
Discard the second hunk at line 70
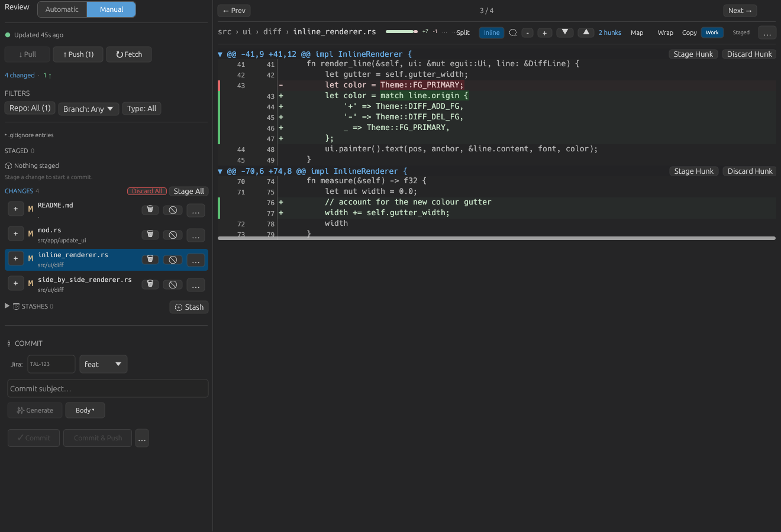pyautogui.click(x=750, y=171)
